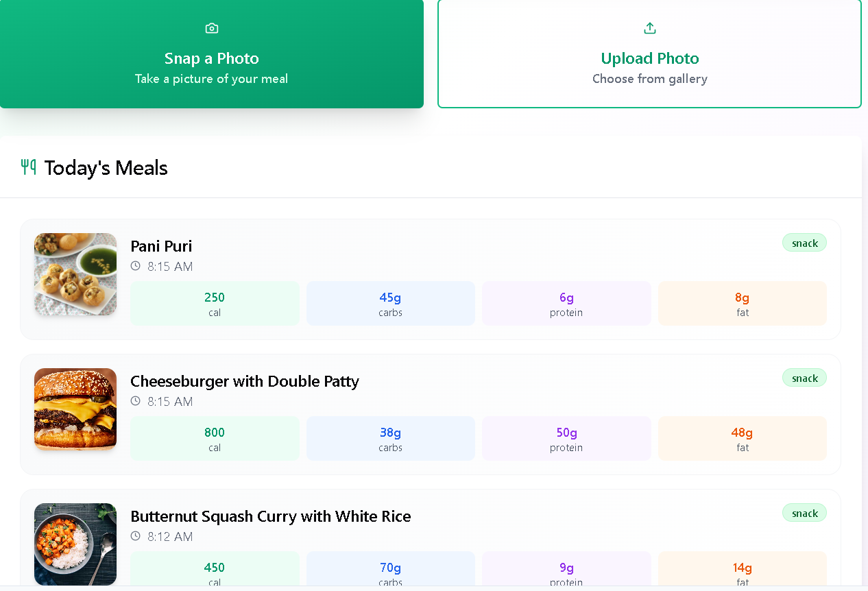Click the Cheeseburger with Double Patty title
Image resolution: width=868 pixels, height=591 pixels.
tap(245, 381)
